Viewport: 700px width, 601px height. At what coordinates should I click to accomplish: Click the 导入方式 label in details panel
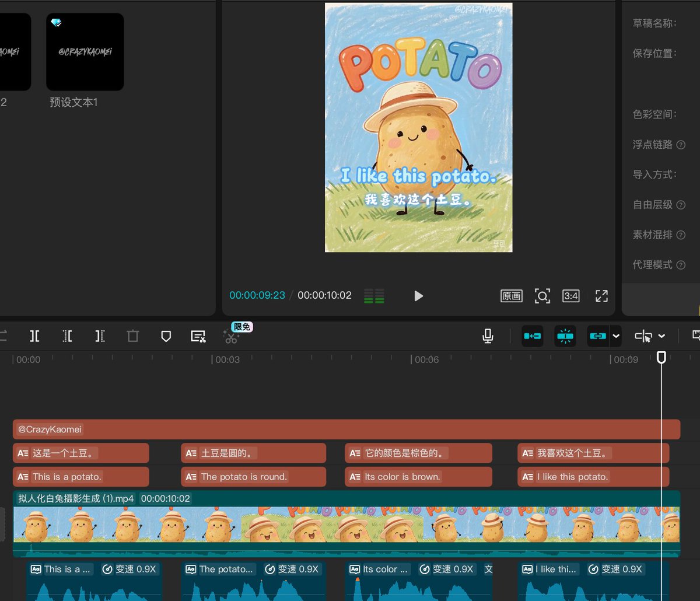coord(654,174)
